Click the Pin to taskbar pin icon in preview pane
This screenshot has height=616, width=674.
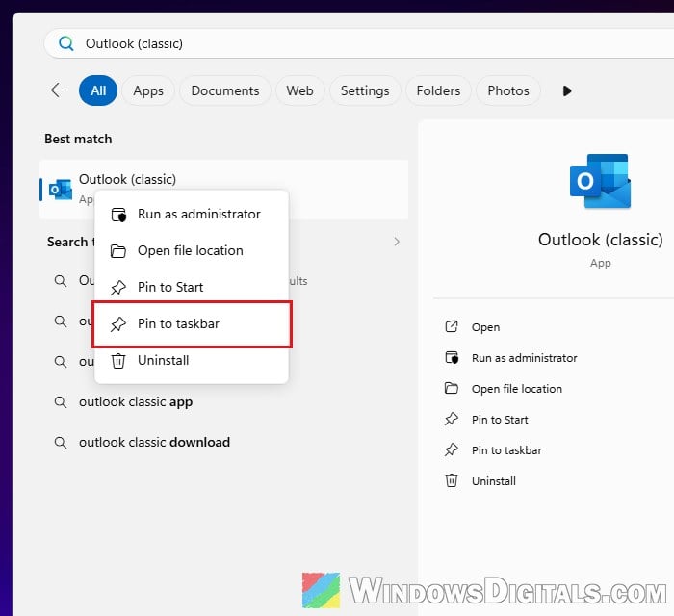452,449
